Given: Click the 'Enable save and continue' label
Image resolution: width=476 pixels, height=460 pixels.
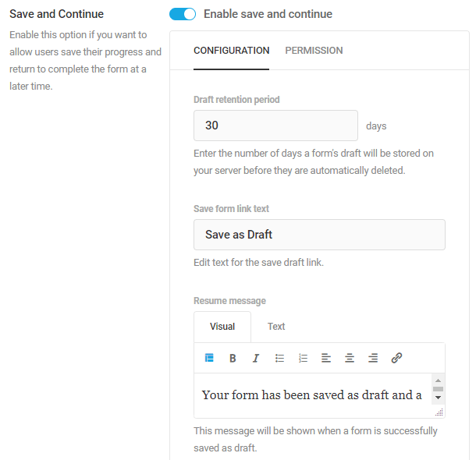Looking at the screenshot, I should point(268,14).
